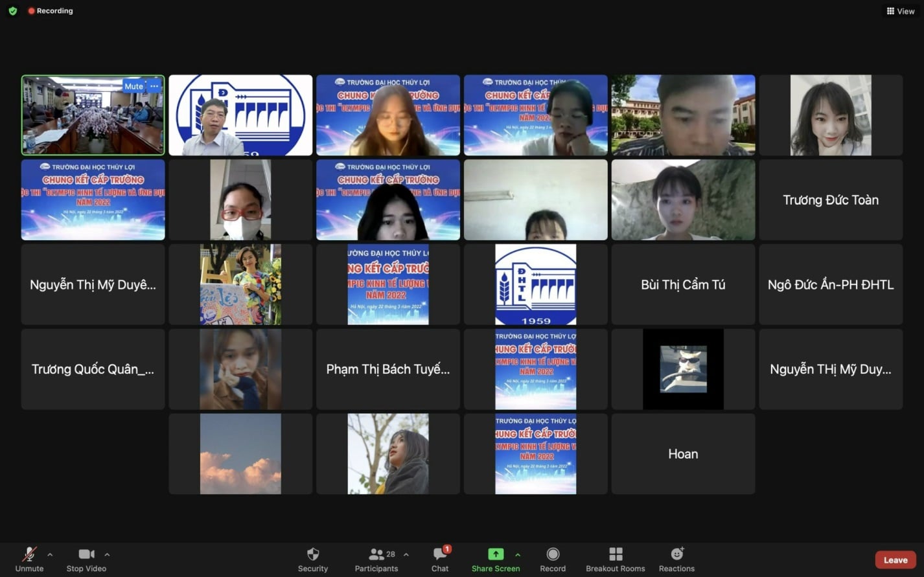Viewport: 924px width, 577px height.
Task: Leave the meeting
Action: (x=895, y=560)
